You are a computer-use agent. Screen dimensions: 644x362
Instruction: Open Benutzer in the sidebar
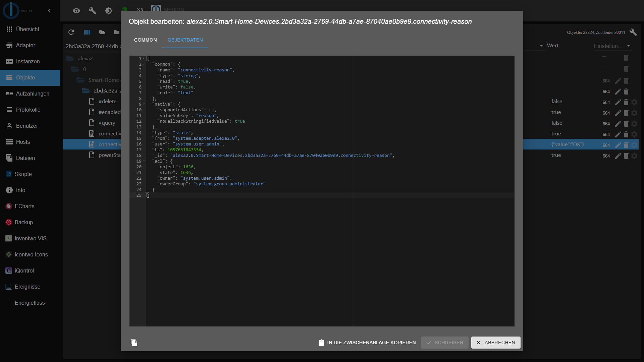(30, 126)
